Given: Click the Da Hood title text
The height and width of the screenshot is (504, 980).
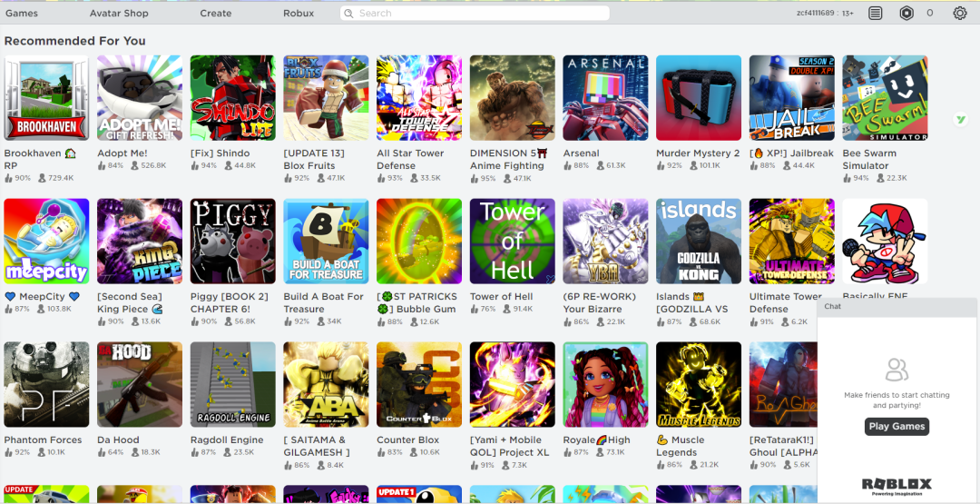Looking at the screenshot, I should point(118,440).
